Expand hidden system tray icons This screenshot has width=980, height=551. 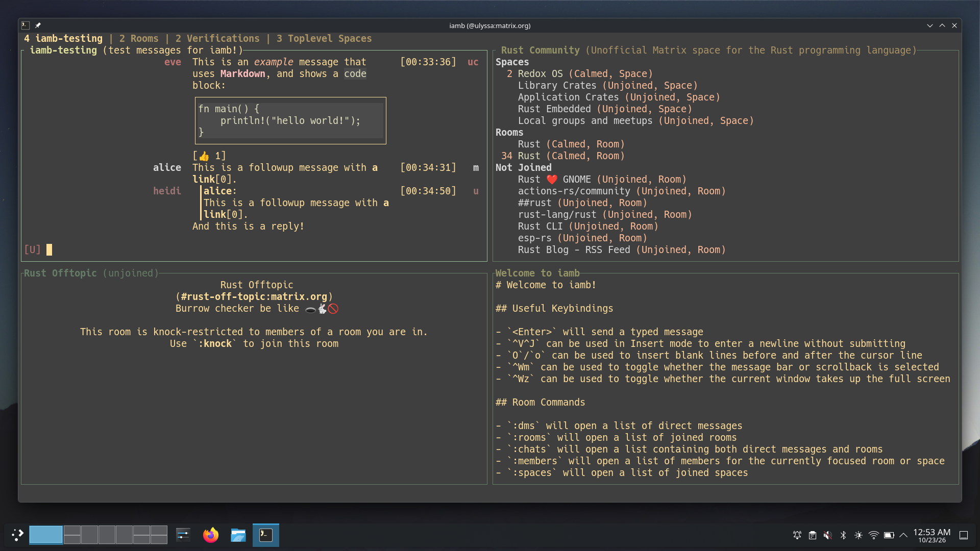tap(903, 535)
